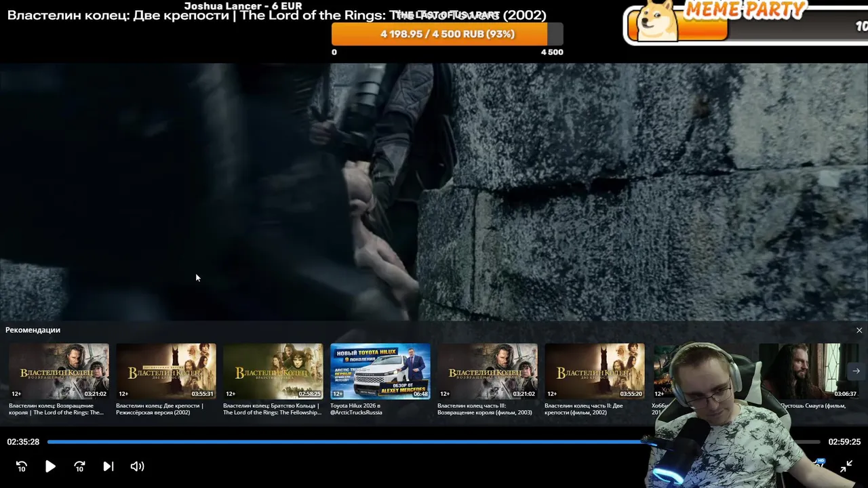Rewind the video 10 seconds
868x488 pixels.
pyautogui.click(x=22, y=466)
